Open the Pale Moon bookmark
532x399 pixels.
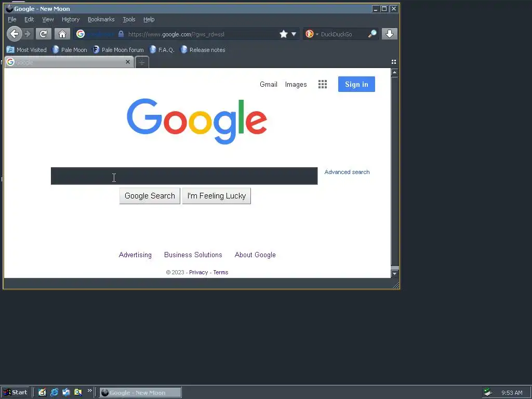[70, 50]
